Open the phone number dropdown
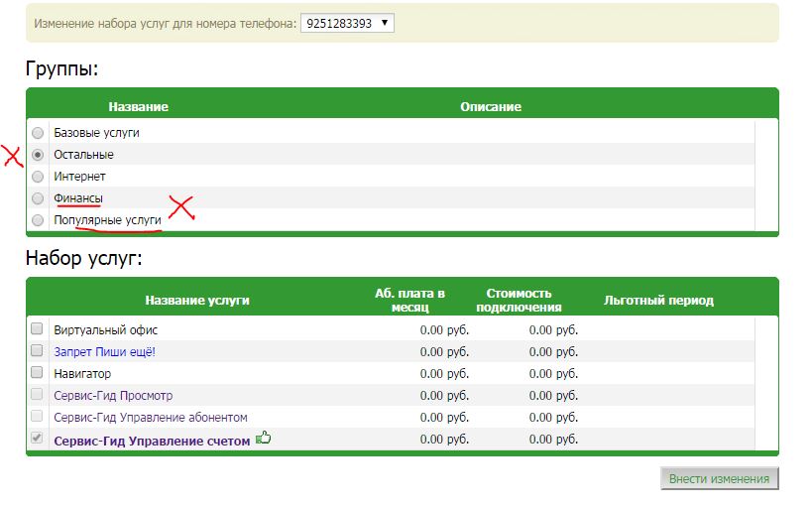Viewport: 812px width, 508px height. click(x=346, y=23)
